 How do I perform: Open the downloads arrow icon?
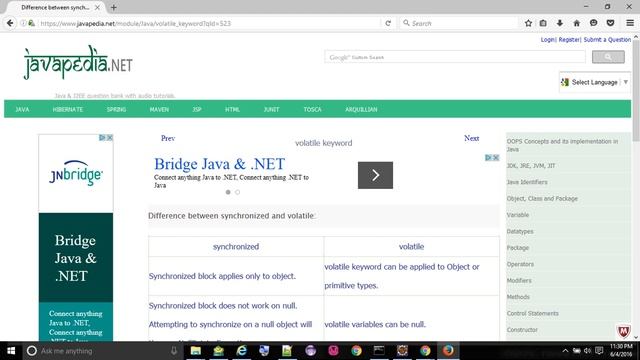pos(560,23)
